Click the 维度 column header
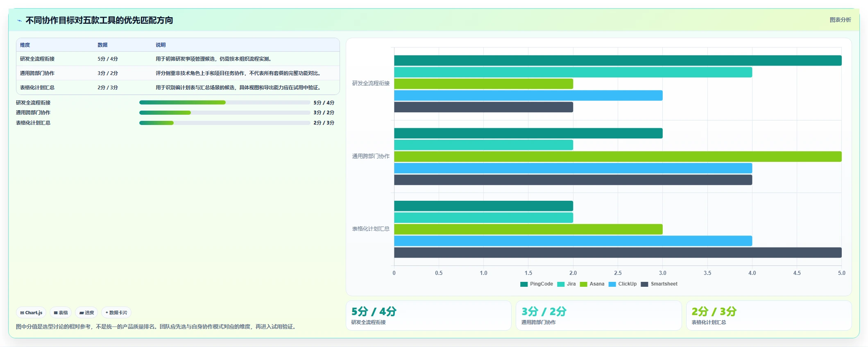This screenshot has width=868, height=347. pos(25,45)
